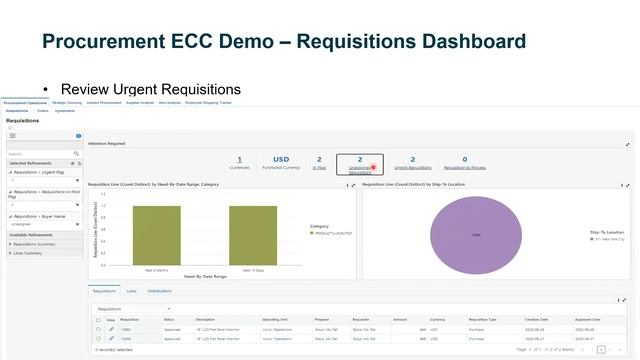This screenshot has height=360, width=640.
Task: Sort by the Requisition Type column header
Action: pyautogui.click(x=482, y=320)
